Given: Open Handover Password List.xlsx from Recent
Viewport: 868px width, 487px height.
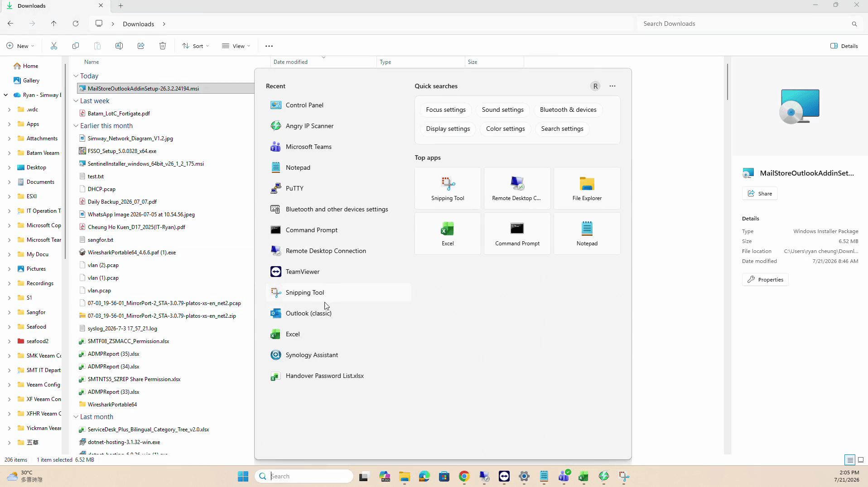Looking at the screenshot, I should point(338,376).
